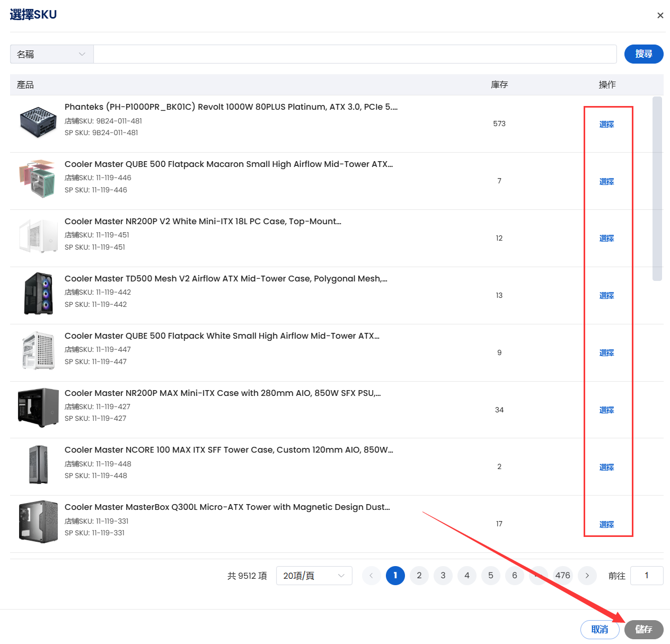
Task: Click stock value 17 for MasterBox Q300L
Action: tap(499, 524)
